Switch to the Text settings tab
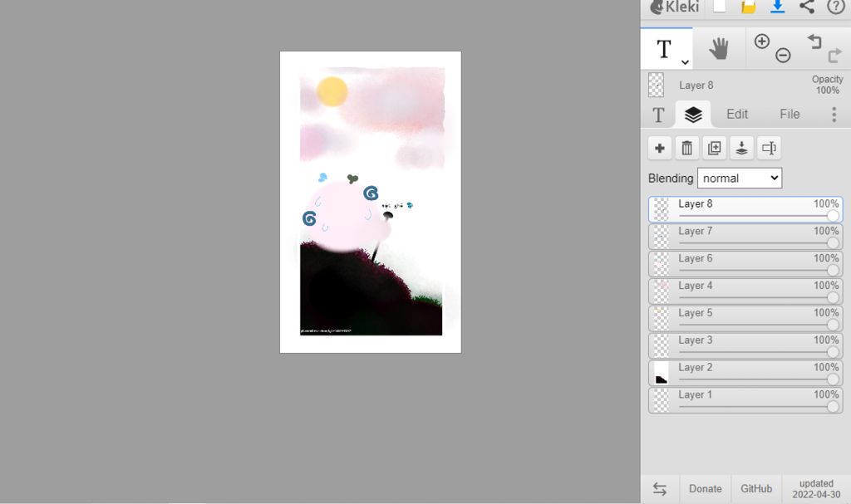Screen dimensions: 851x504 click(658, 115)
